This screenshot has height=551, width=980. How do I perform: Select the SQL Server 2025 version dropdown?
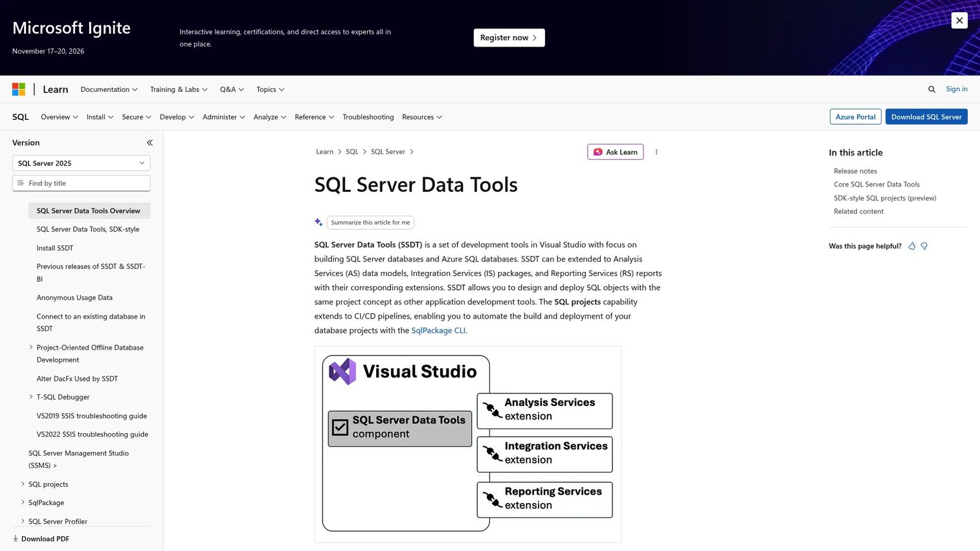82,163
